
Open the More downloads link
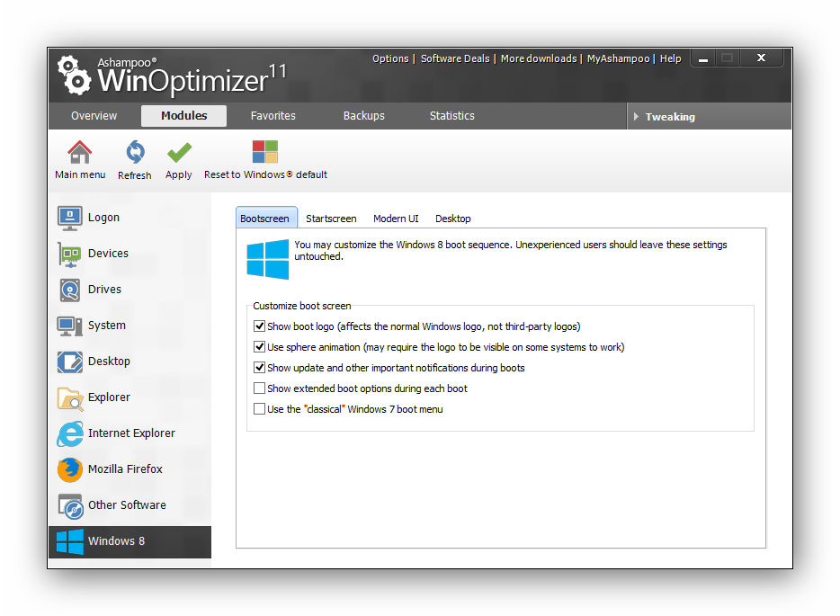click(539, 58)
